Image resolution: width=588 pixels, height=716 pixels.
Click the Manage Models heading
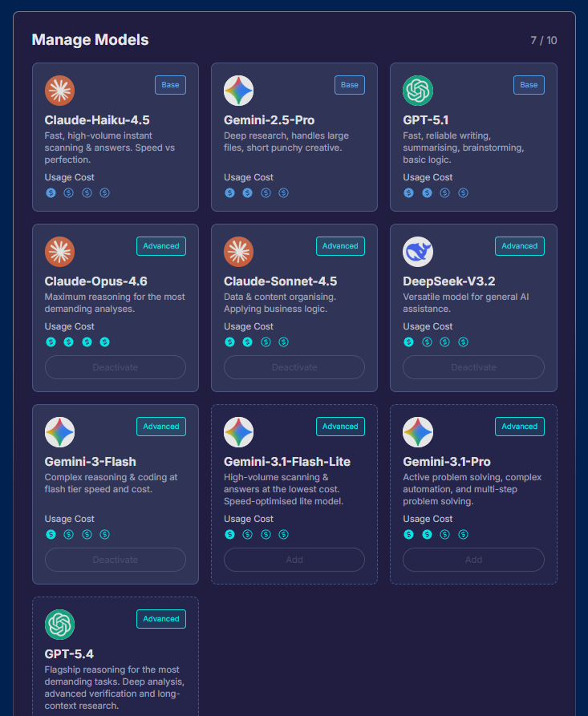tap(90, 40)
